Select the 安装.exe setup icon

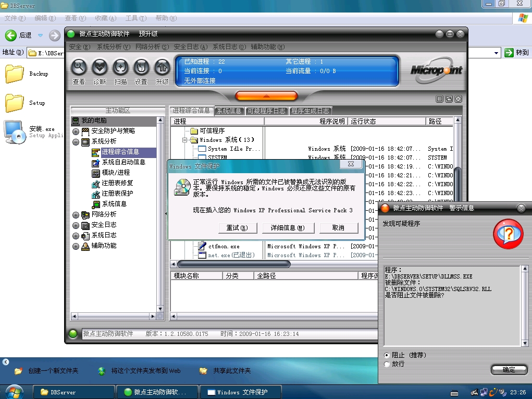pos(14,132)
